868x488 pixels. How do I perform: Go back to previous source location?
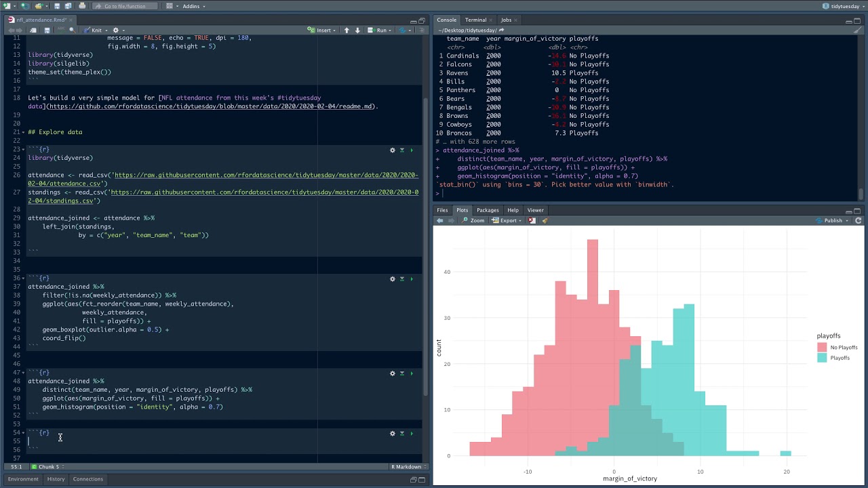tap(12, 30)
